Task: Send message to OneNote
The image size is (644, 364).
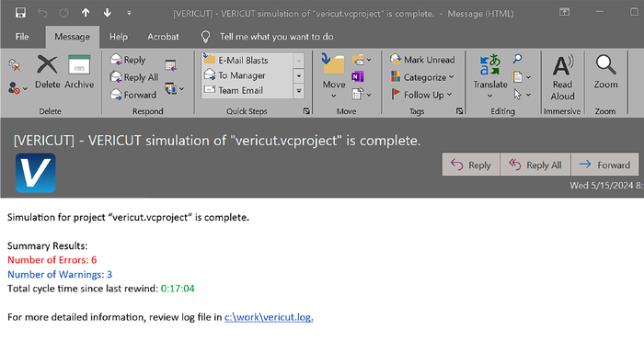Action: 358,76
